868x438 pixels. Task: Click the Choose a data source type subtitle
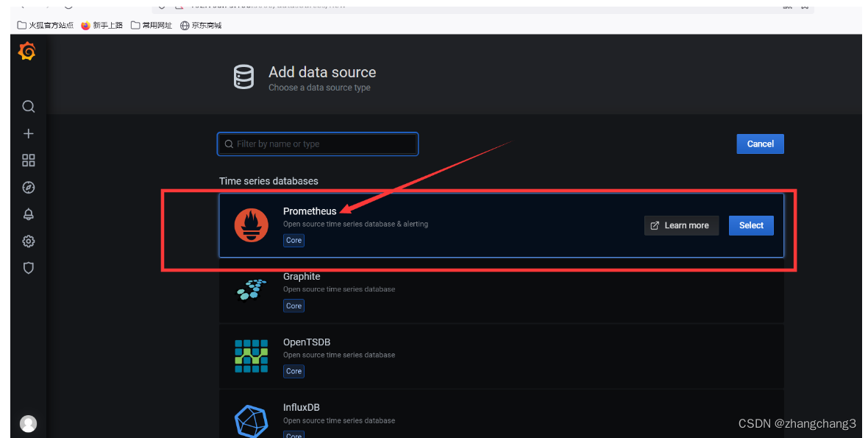(x=319, y=88)
